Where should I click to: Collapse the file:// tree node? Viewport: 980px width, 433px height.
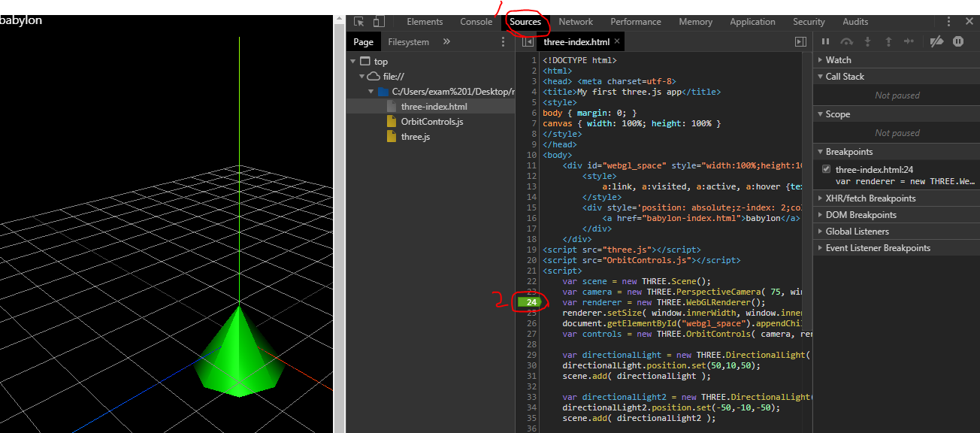coord(362,77)
